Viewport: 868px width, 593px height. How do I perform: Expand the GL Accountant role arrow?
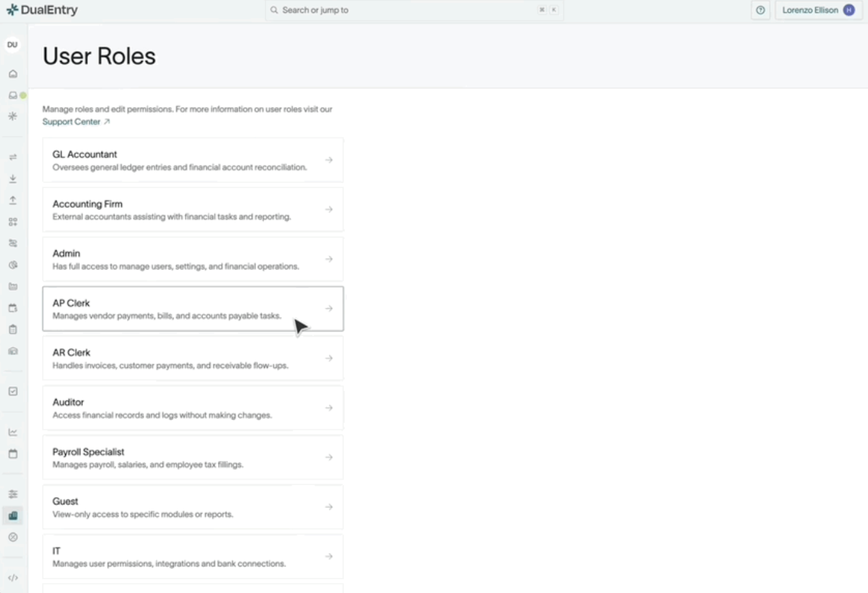click(329, 160)
